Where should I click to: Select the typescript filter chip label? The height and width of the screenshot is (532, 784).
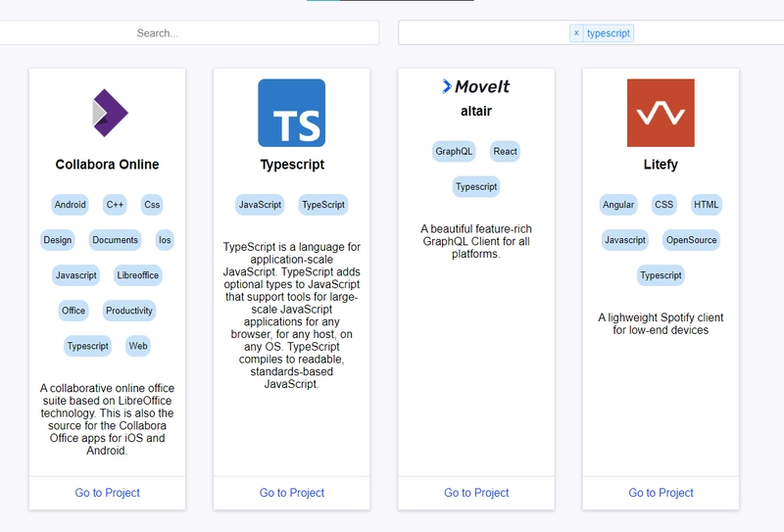(608, 33)
